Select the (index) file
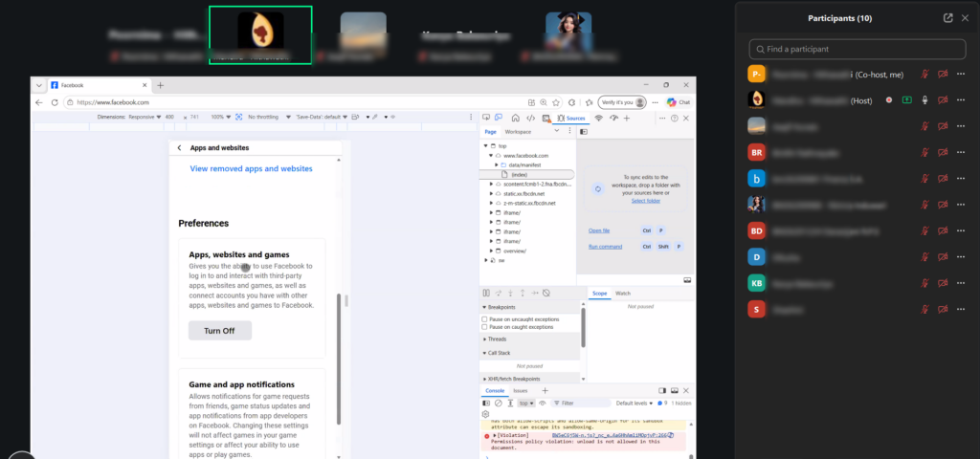980x459 pixels. tap(520, 175)
